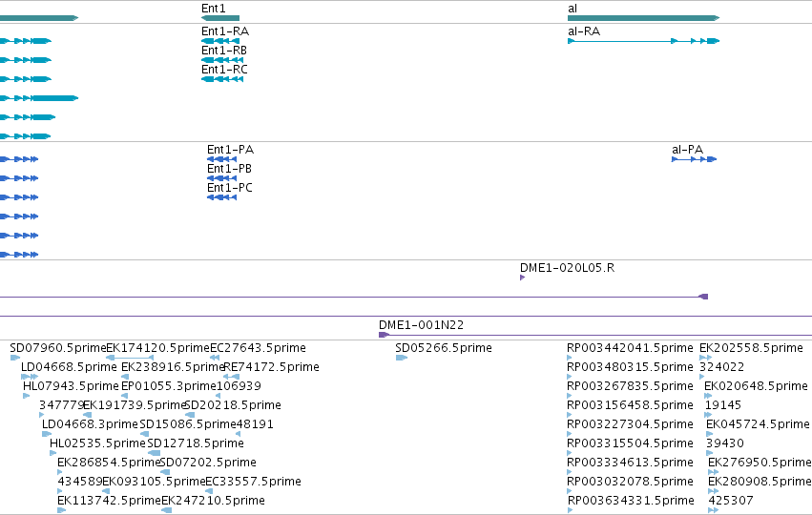Open the EC33557.5prime label
Screen dimensions: 812x515
point(253,482)
